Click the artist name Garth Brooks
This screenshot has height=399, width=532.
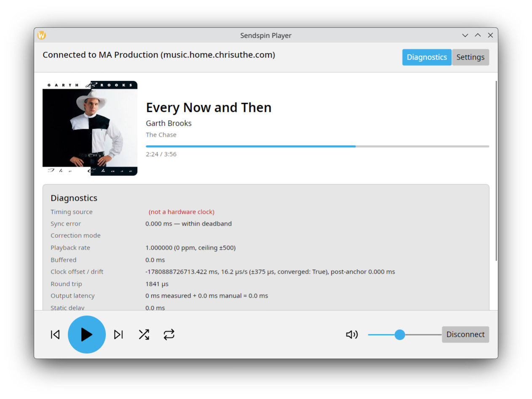(x=168, y=123)
